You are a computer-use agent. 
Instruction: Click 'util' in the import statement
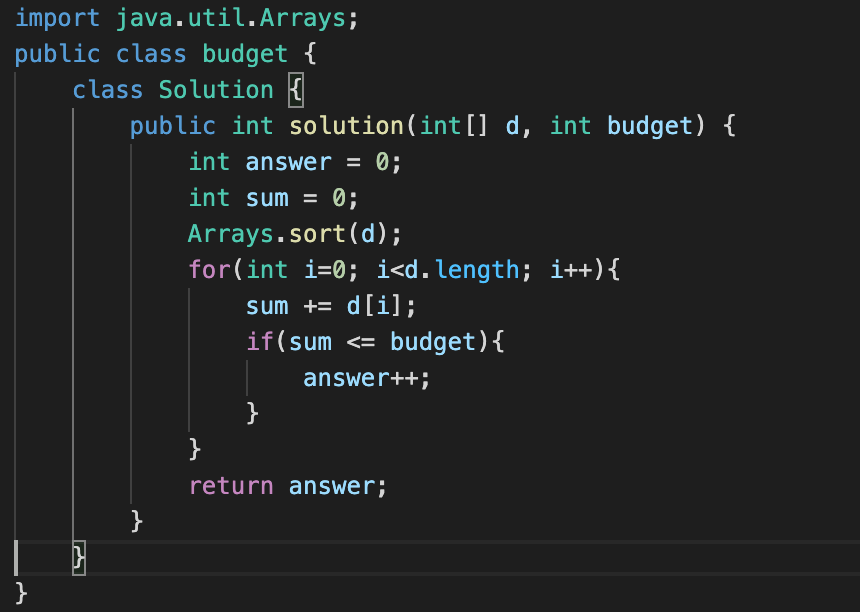pyautogui.click(x=216, y=18)
